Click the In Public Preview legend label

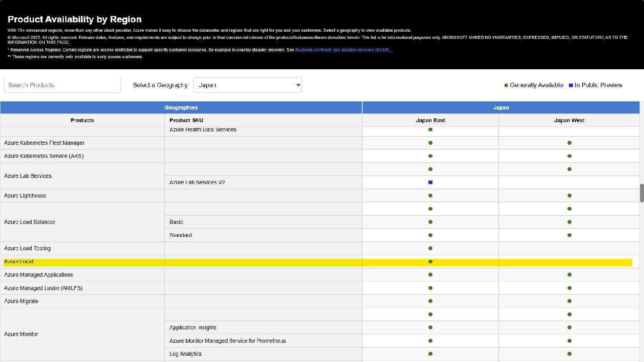[x=598, y=85]
